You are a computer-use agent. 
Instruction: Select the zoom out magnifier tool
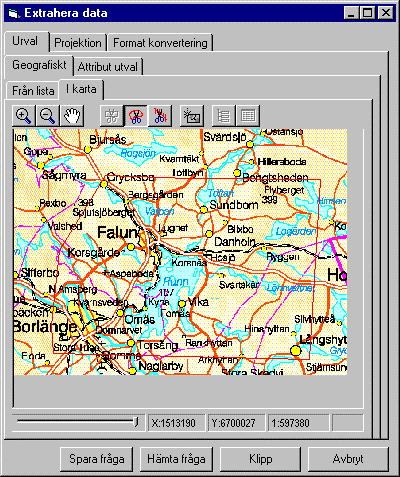48,116
